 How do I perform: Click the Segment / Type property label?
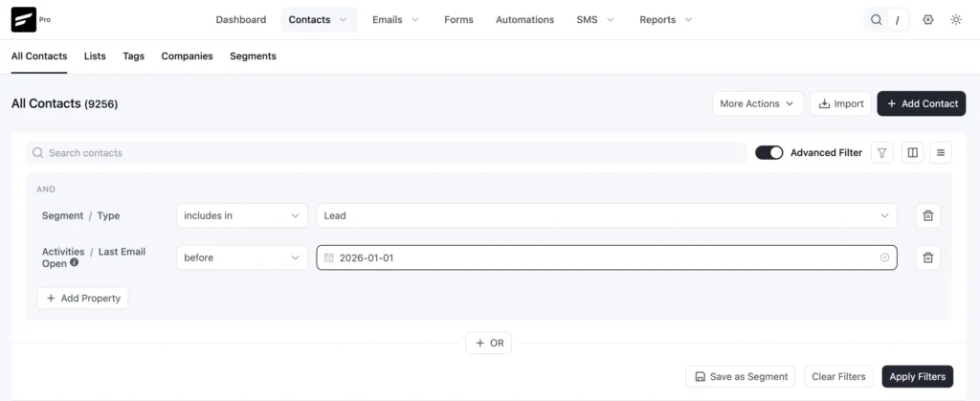80,215
